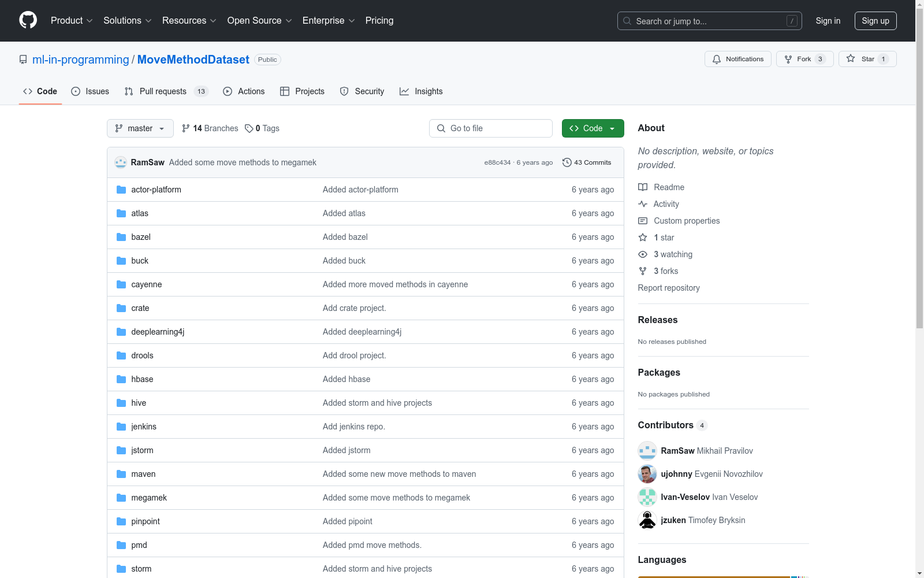
Task: Click the deeplearning4j folder icon
Action: pos(121,332)
